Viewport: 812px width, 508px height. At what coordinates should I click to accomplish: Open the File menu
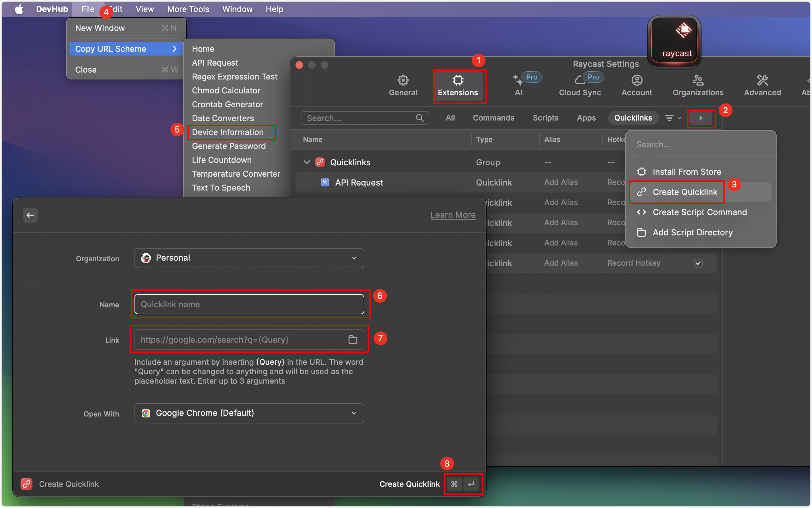point(88,9)
